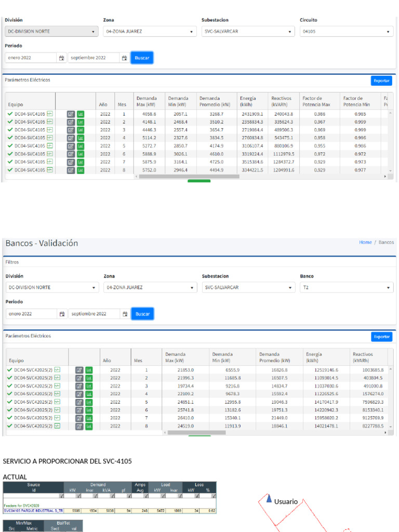Click the Home breadcrumb link
This screenshot has height=532, width=399.
365,243
